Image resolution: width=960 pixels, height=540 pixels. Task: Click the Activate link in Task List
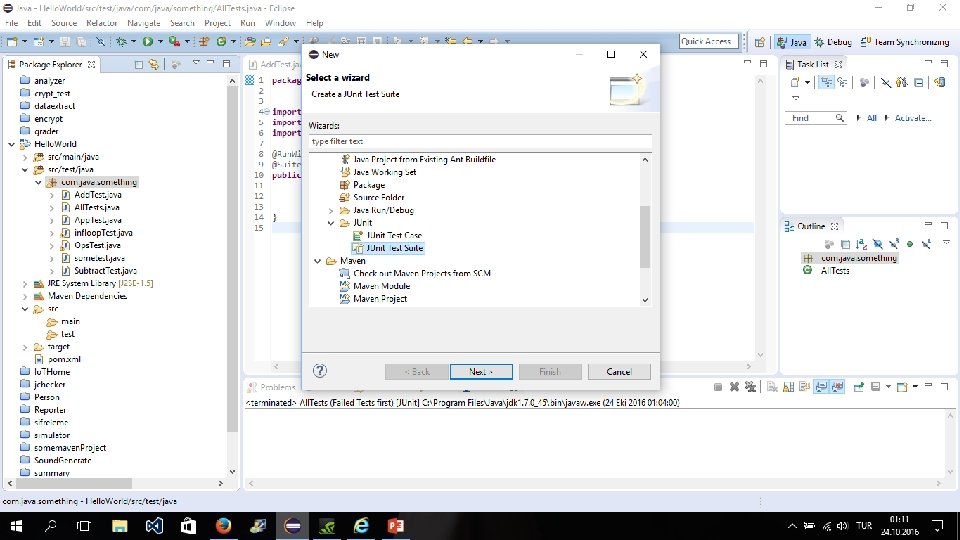coord(913,118)
